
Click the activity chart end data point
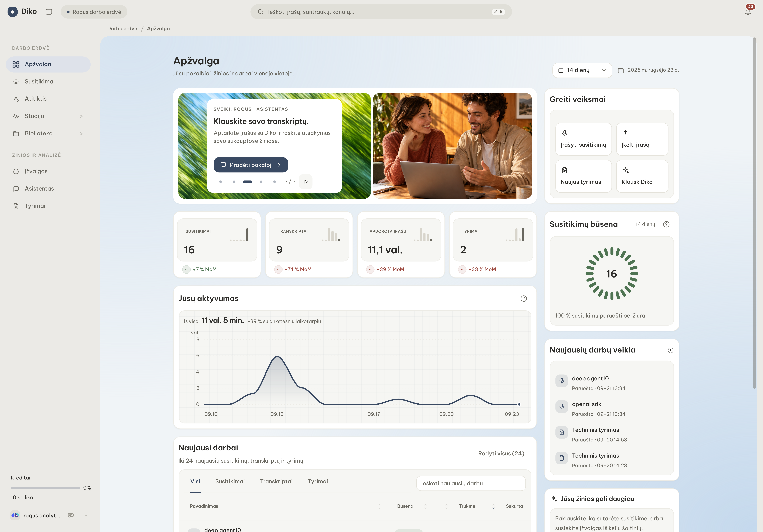519,404
